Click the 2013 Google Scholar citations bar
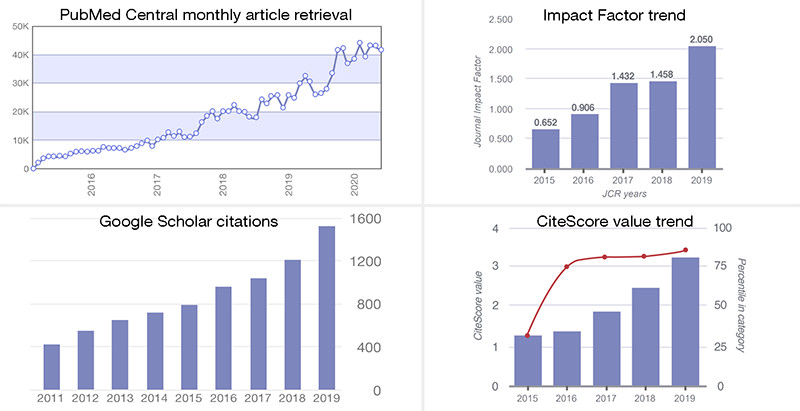 pos(120,355)
